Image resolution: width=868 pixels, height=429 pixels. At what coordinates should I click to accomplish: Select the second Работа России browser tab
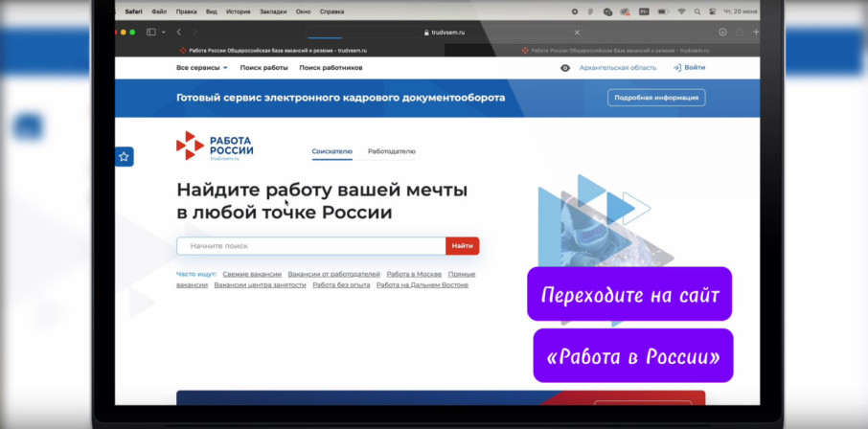pyautogui.click(x=603, y=51)
